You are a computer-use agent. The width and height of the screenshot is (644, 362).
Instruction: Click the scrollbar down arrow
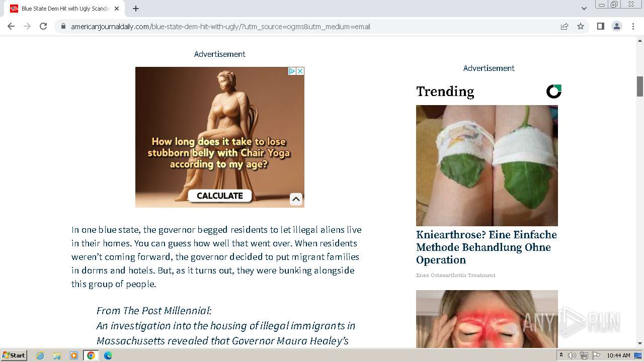point(640,343)
